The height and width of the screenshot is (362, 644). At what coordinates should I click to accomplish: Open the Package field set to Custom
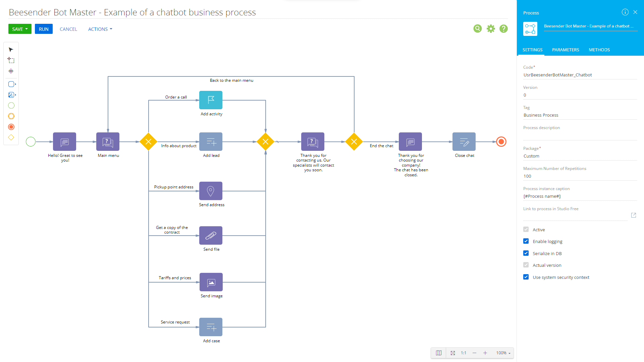[x=580, y=156]
